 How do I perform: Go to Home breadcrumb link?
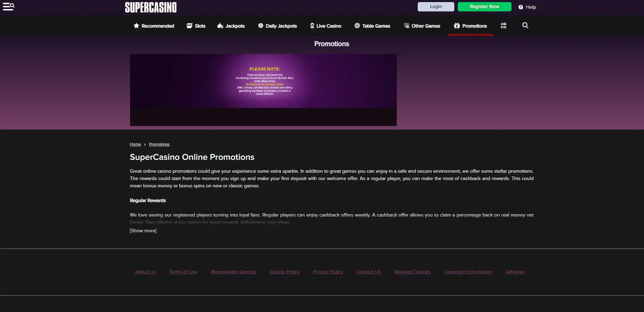(135, 144)
